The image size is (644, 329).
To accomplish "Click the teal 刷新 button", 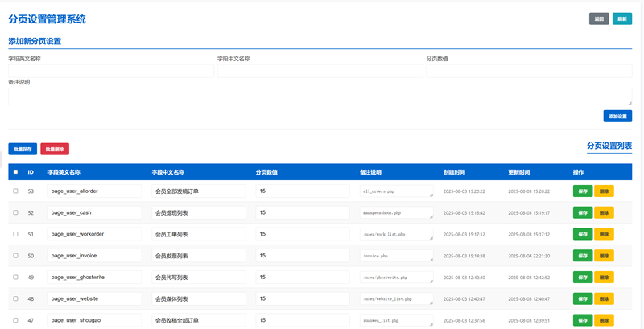I will tap(622, 19).
